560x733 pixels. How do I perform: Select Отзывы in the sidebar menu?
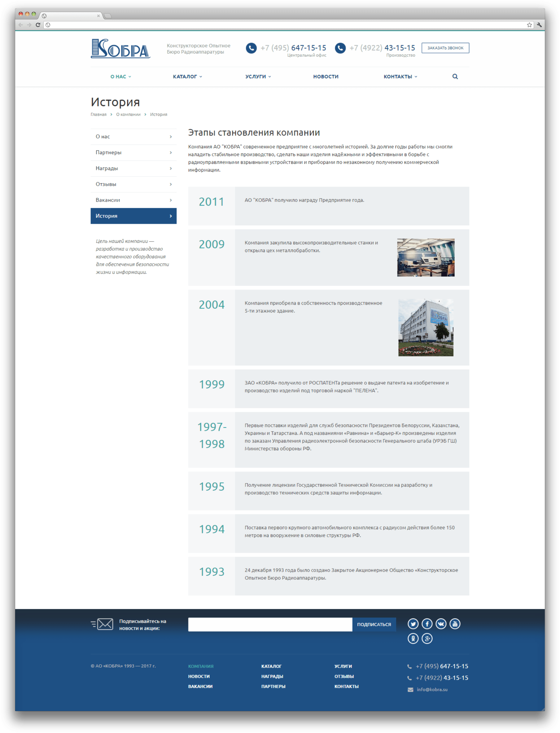(134, 184)
